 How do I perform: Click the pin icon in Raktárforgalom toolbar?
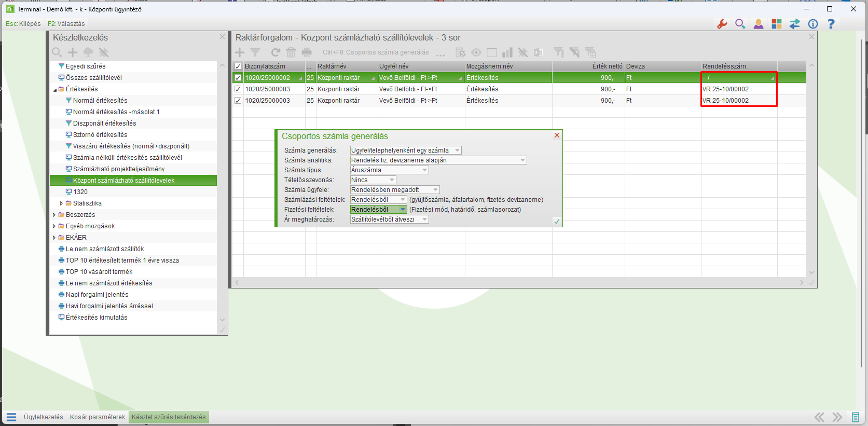(523, 52)
